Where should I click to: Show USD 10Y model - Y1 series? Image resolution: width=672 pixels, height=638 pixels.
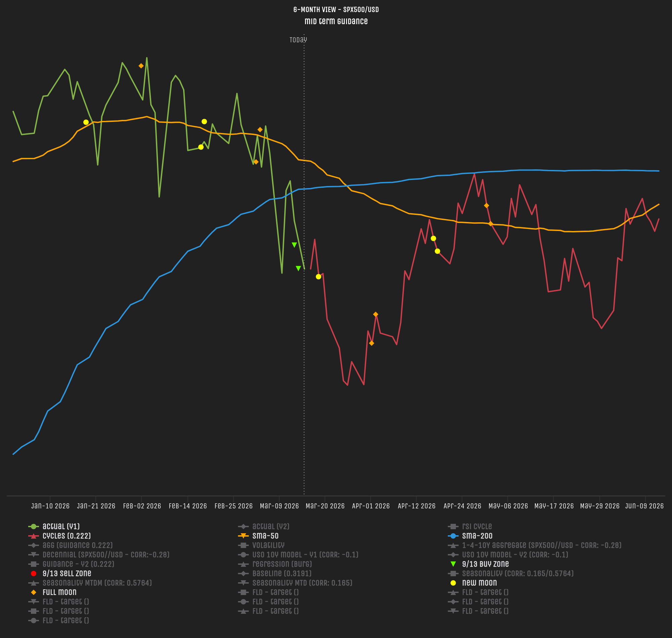tap(305, 555)
